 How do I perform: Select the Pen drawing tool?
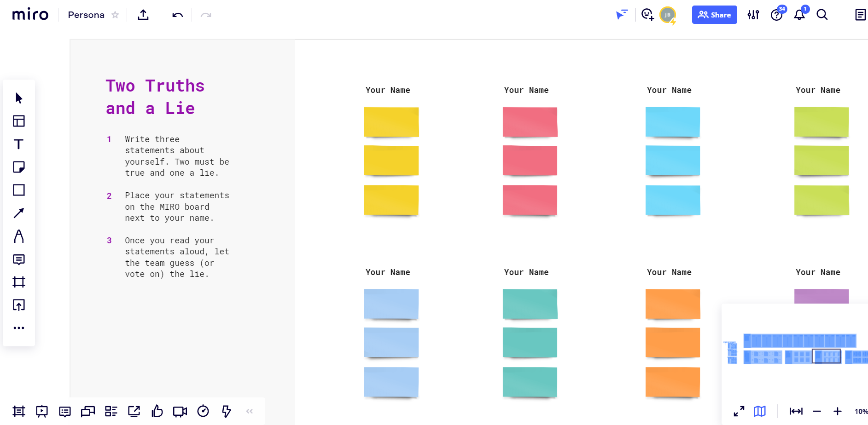(19, 236)
